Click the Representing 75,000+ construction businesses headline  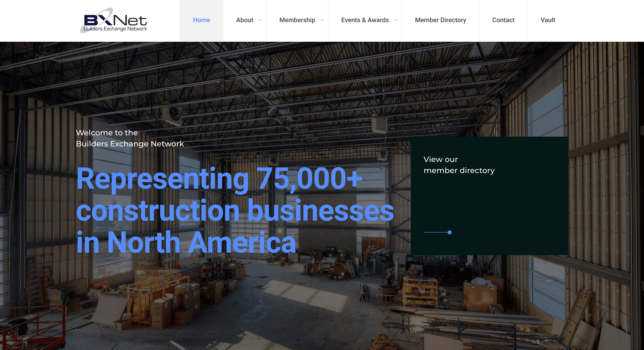pos(235,210)
